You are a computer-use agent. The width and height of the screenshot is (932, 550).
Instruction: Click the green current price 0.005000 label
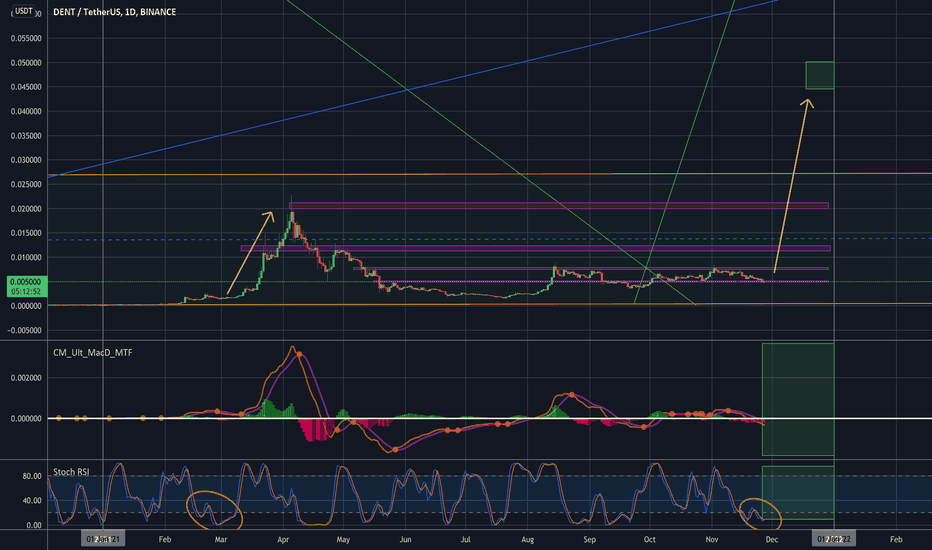[x=27, y=287]
